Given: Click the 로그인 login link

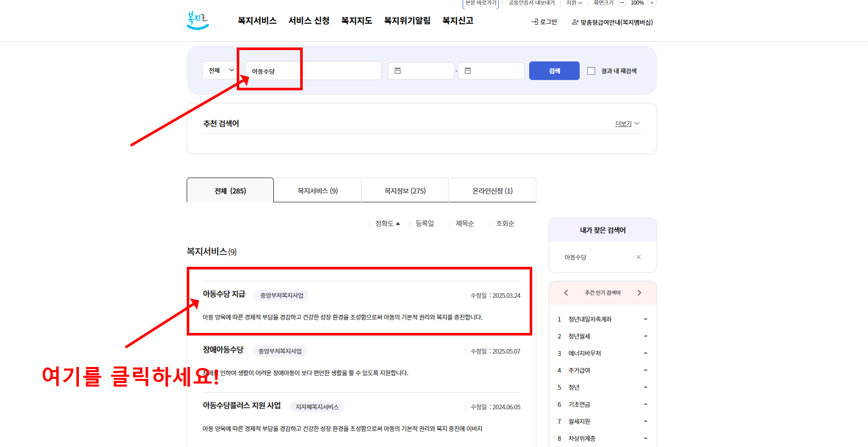Looking at the screenshot, I should pos(545,22).
